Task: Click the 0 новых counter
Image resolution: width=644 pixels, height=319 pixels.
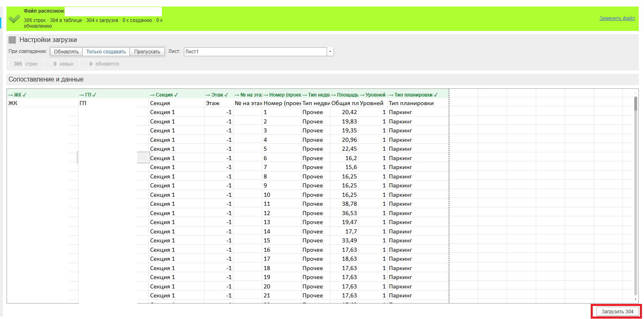Action: click(x=59, y=64)
